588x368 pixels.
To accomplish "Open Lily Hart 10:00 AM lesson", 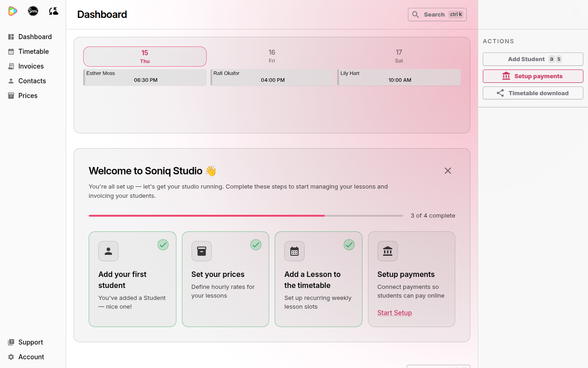I will (399, 77).
